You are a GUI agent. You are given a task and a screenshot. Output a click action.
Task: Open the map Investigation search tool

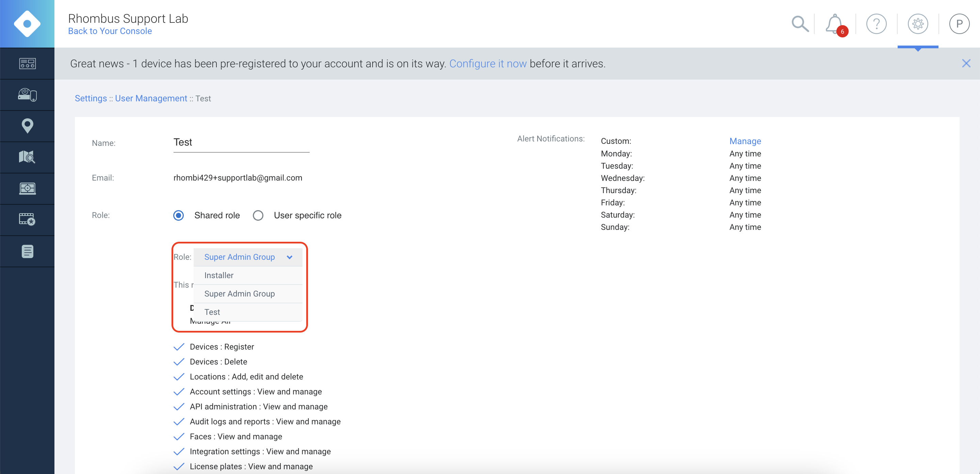(27, 157)
